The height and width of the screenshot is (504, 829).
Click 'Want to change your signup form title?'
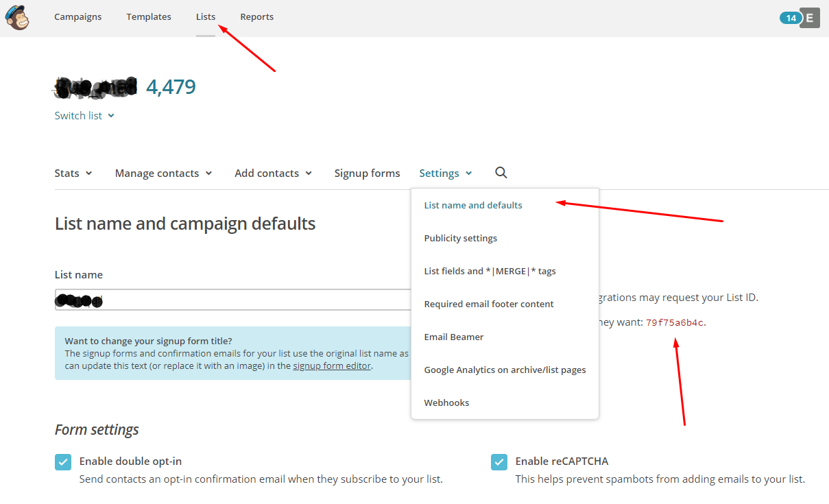coord(148,341)
